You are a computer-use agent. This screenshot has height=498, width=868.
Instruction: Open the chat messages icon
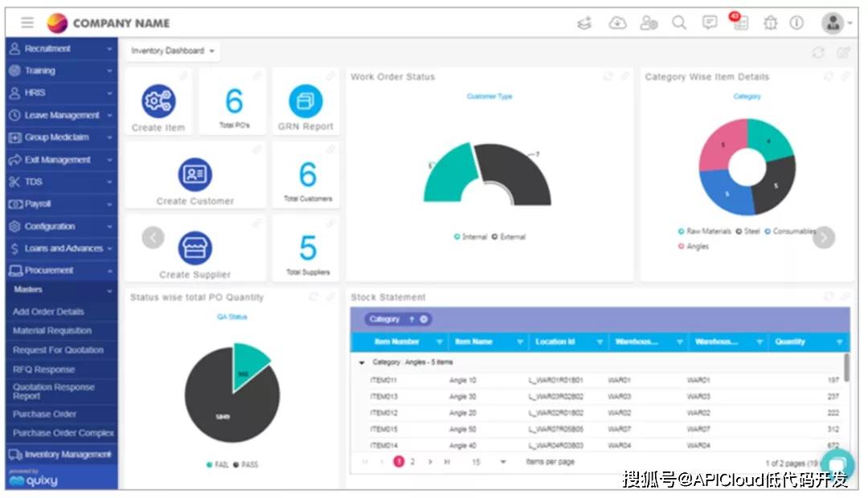tap(709, 22)
